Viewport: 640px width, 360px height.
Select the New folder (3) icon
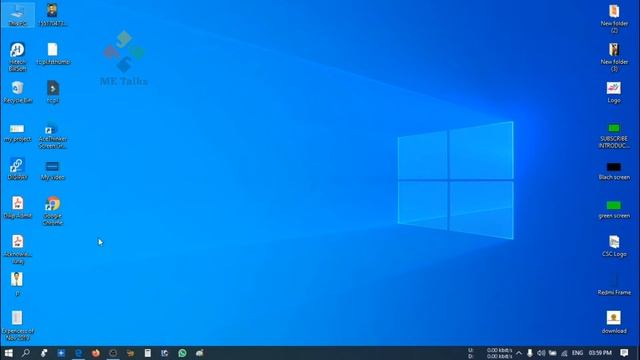tap(614, 57)
